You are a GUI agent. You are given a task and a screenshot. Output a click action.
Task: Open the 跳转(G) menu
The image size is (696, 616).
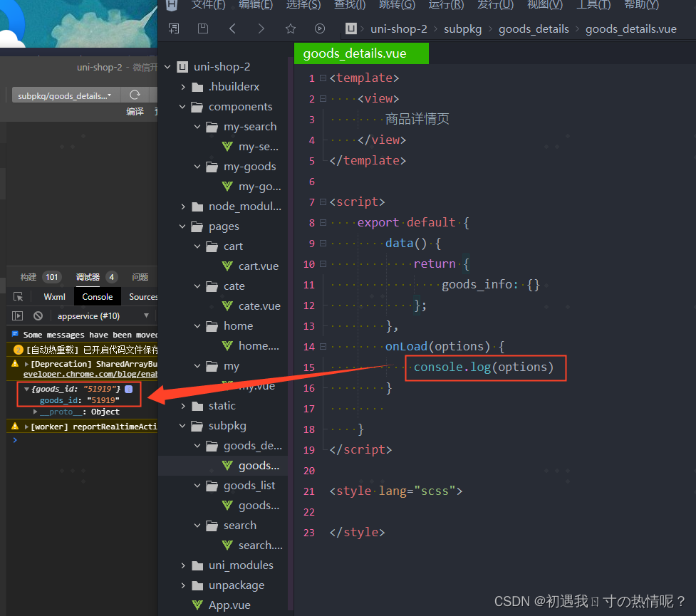(398, 5)
